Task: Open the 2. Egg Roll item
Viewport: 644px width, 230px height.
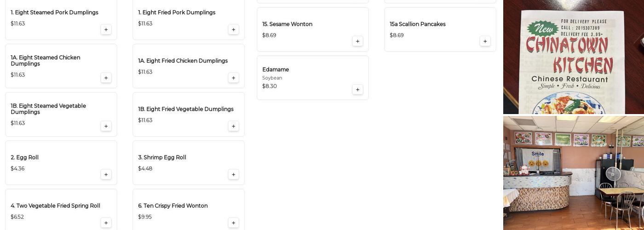Action: (x=25, y=158)
